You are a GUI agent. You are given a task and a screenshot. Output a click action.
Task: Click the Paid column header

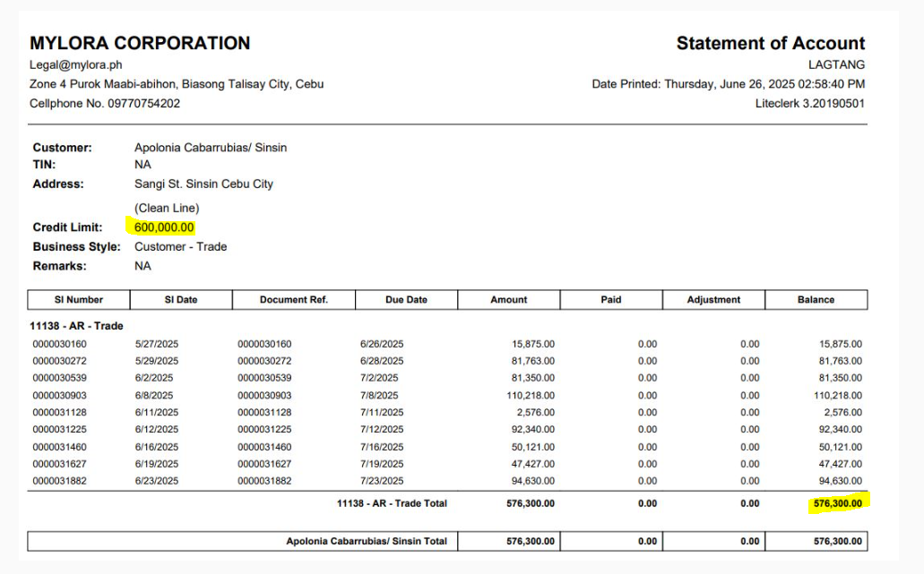tap(610, 300)
